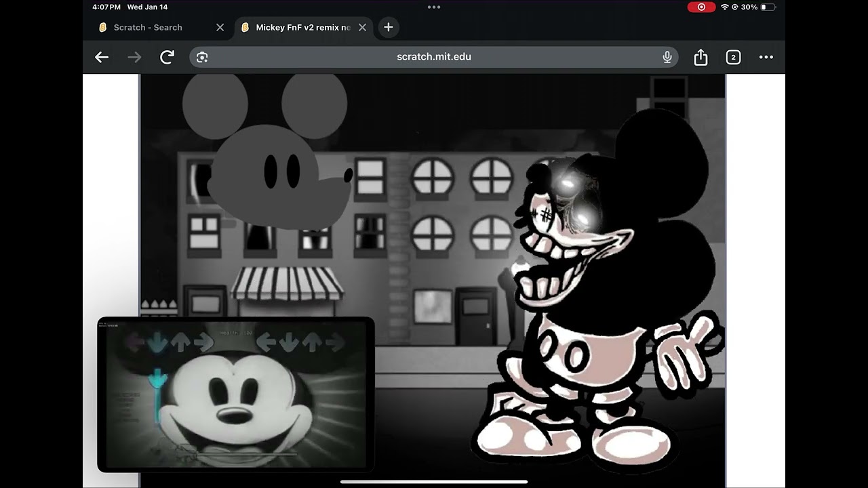Click the grinning black Mickey sprite

[x=598, y=291]
